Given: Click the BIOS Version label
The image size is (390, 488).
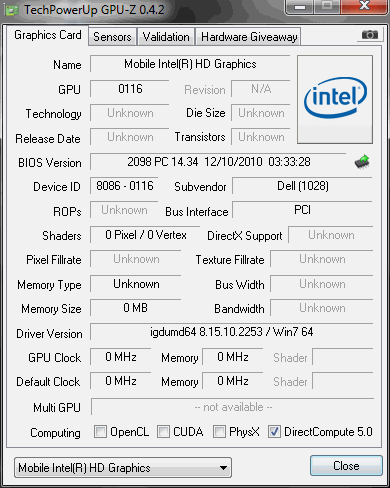Looking at the screenshot, I should point(50,163).
